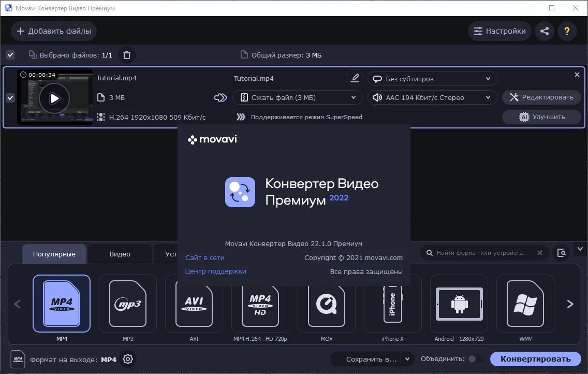Open the Devices tab
The width and height of the screenshot is (588, 374).
[166, 254]
